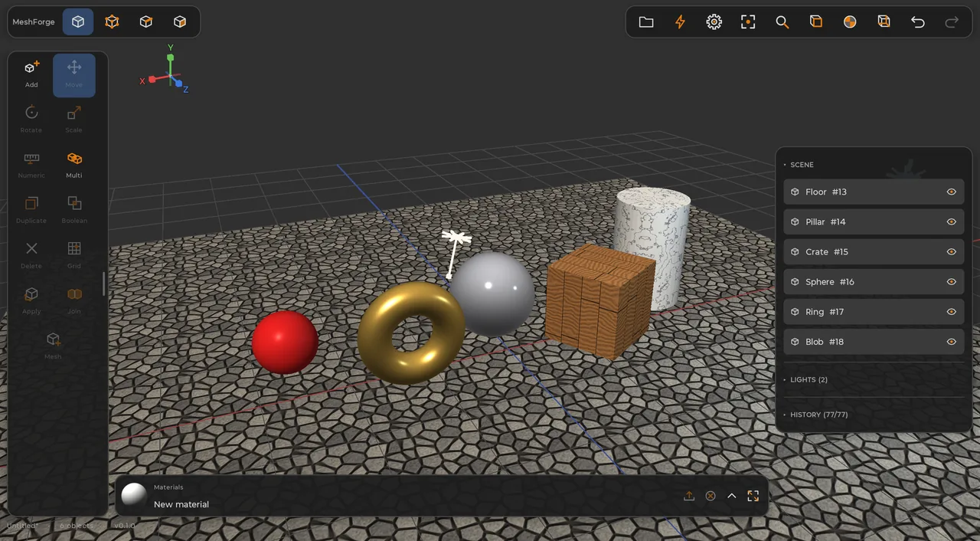Viewport: 980px width, 541px height.
Task: Select the Rotate tool
Action: pyautogui.click(x=31, y=120)
